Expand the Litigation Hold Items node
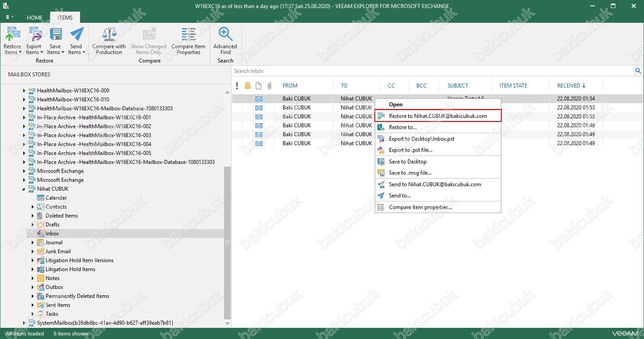Image resolution: width=644 pixels, height=339 pixels. 33,269
